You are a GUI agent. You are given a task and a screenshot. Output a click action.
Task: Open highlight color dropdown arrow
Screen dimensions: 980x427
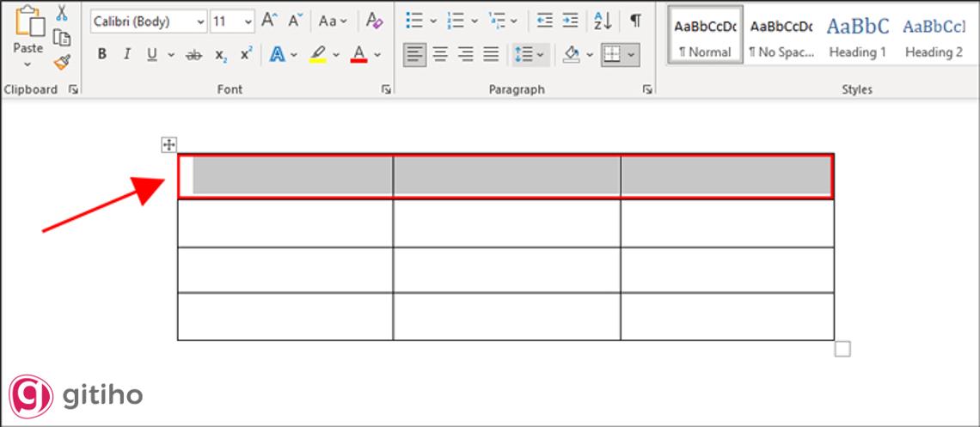pos(336,55)
